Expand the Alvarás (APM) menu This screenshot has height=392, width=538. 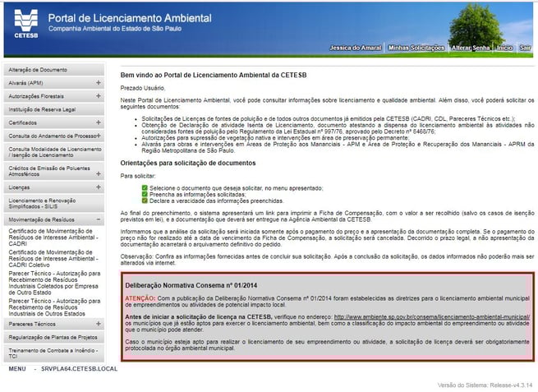(x=99, y=83)
